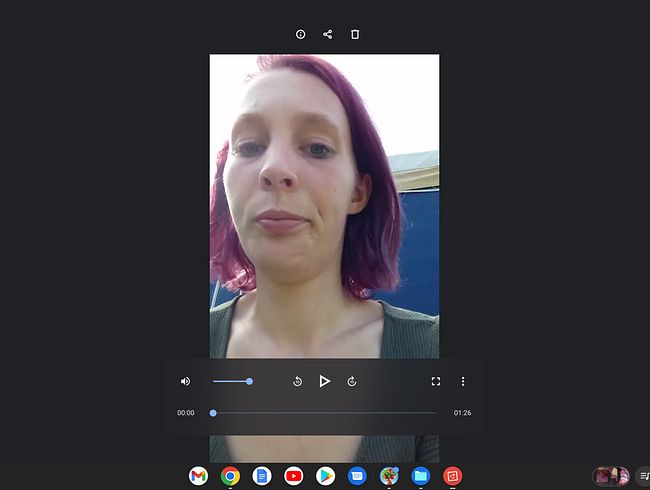Open the Files app from the shelf
Image resolution: width=650 pixels, height=490 pixels.
click(421, 476)
